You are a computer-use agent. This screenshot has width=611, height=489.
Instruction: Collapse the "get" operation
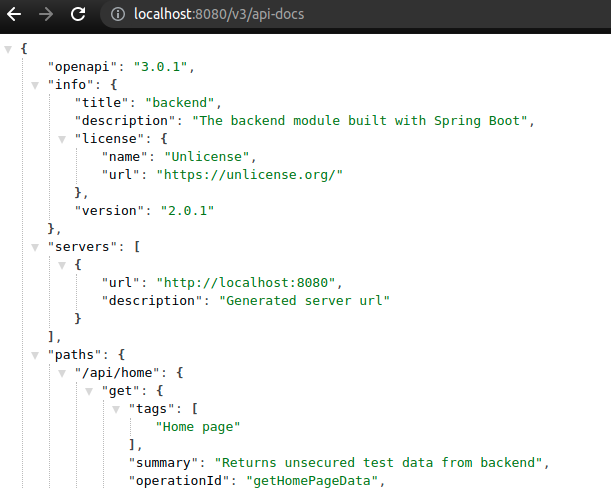tap(89, 391)
